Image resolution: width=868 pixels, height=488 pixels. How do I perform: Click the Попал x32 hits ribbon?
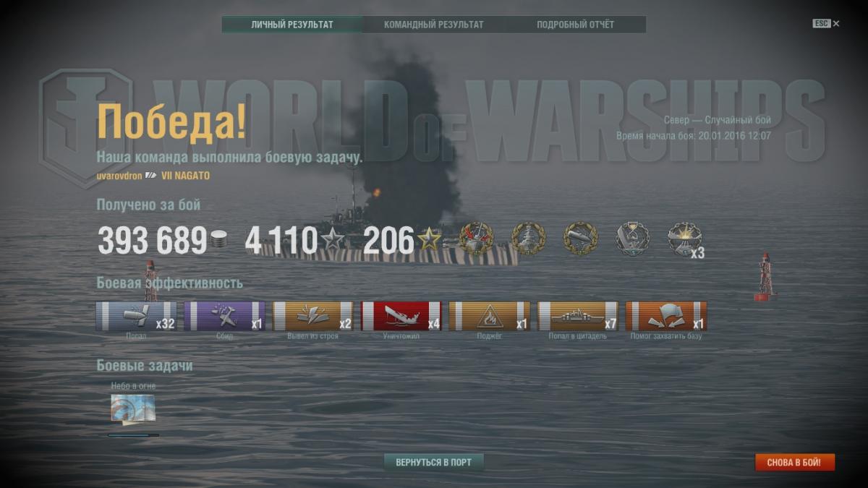pyautogui.click(x=136, y=316)
